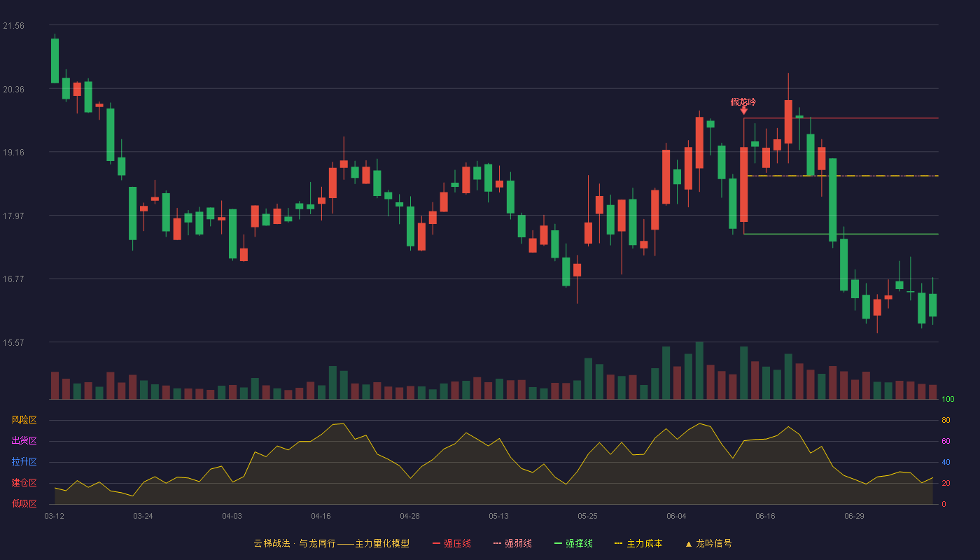Click the 21.56 price axis label

click(x=13, y=26)
